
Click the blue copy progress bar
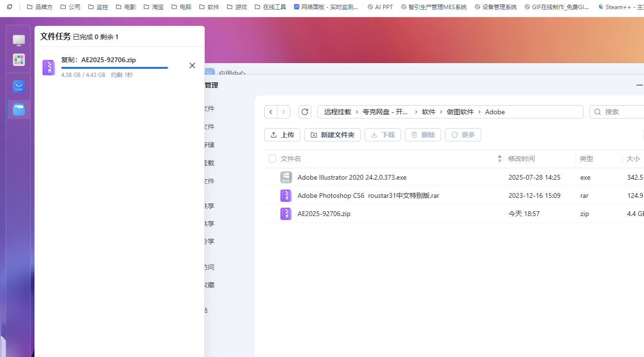pos(114,68)
